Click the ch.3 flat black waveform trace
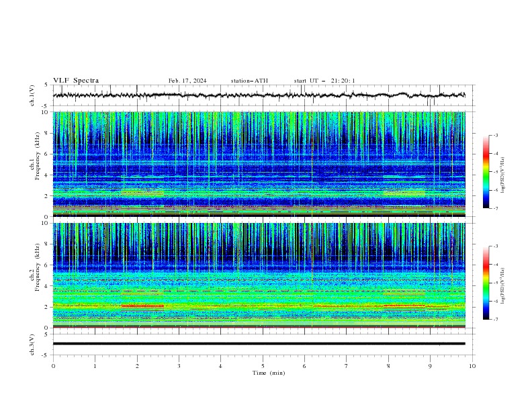532x411 pixels. tap(259, 344)
